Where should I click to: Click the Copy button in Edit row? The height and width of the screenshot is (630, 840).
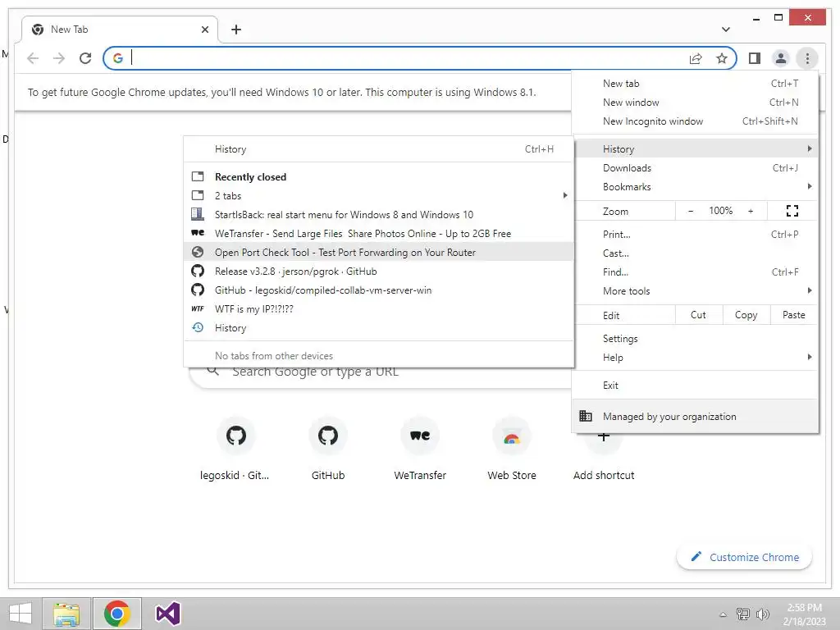coord(746,315)
